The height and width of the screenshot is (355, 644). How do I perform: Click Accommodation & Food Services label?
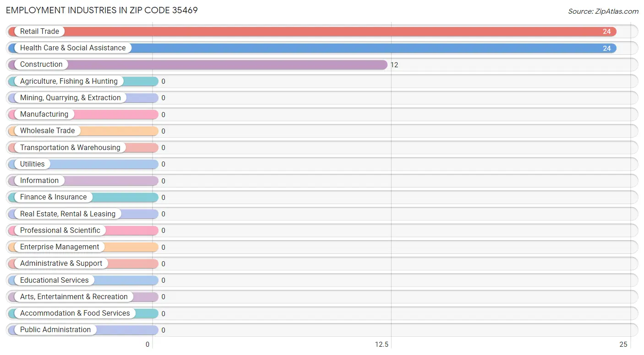pos(75,313)
